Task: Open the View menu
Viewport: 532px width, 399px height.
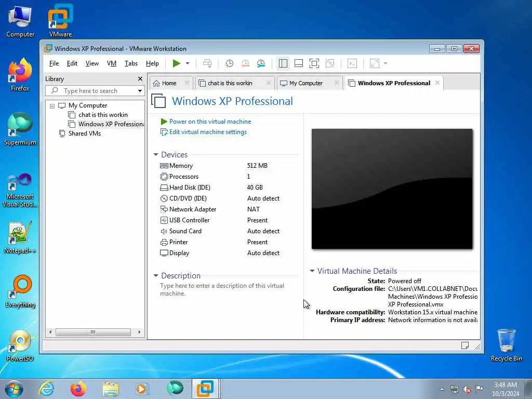Action: tap(92, 63)
